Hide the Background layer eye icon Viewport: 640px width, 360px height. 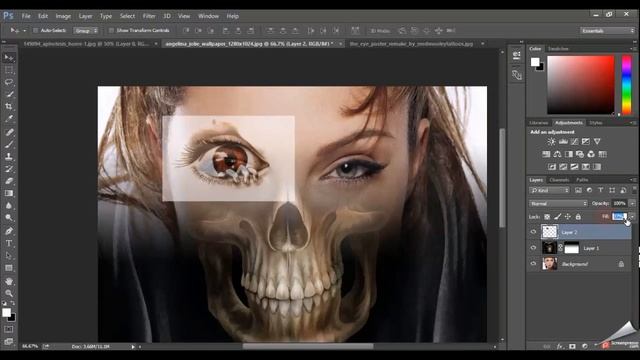tap(533, 264)
